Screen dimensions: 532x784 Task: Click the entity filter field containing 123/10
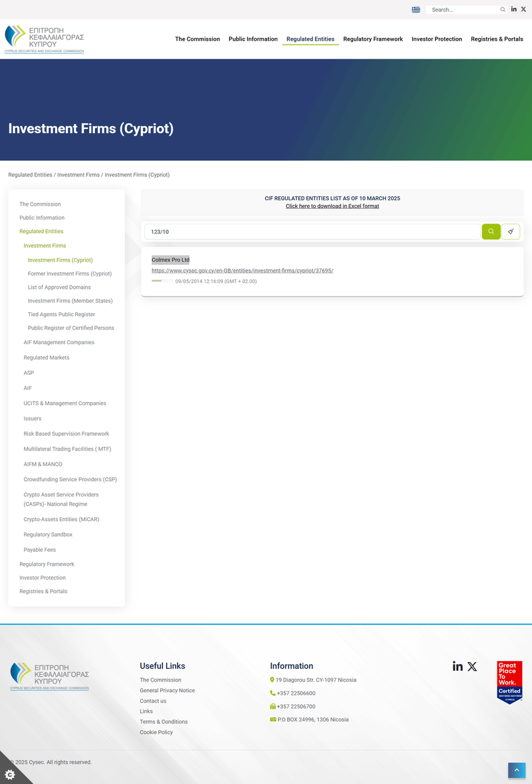[313, 232]
